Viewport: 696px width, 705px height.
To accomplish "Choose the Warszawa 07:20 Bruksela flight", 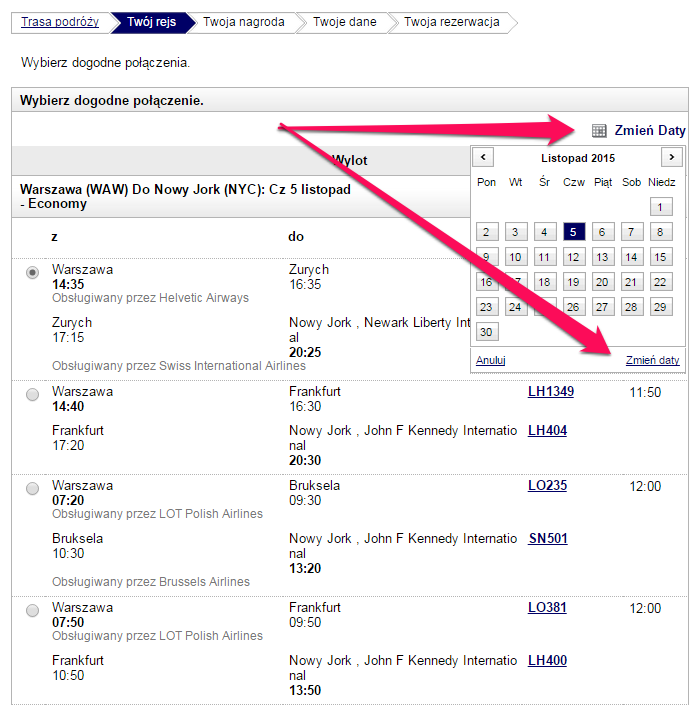I will point(32,488).
